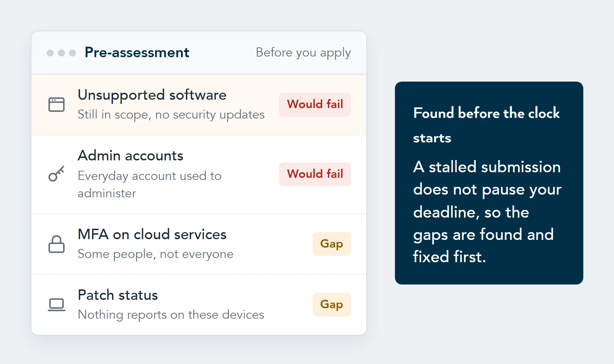Click the 'Would fail' badge for Unsupported software
Screen dimensions: 614x364
tap(315, 104)
